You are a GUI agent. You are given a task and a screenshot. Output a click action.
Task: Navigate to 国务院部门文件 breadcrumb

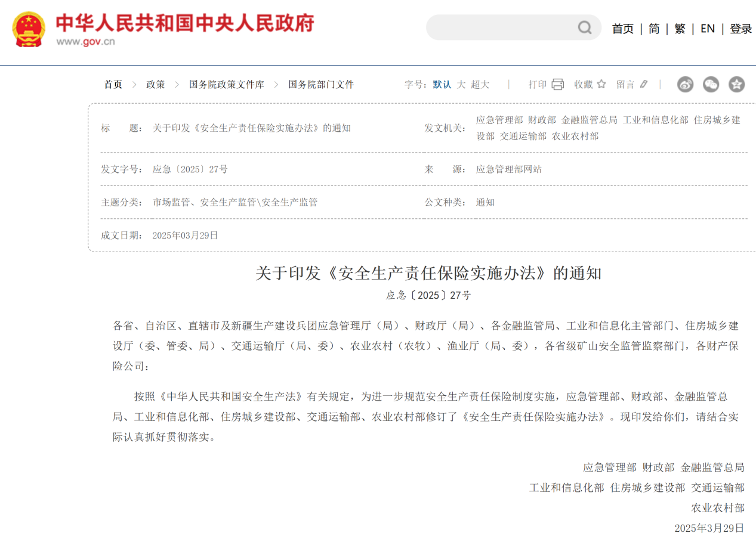click(x=321, y=85)
